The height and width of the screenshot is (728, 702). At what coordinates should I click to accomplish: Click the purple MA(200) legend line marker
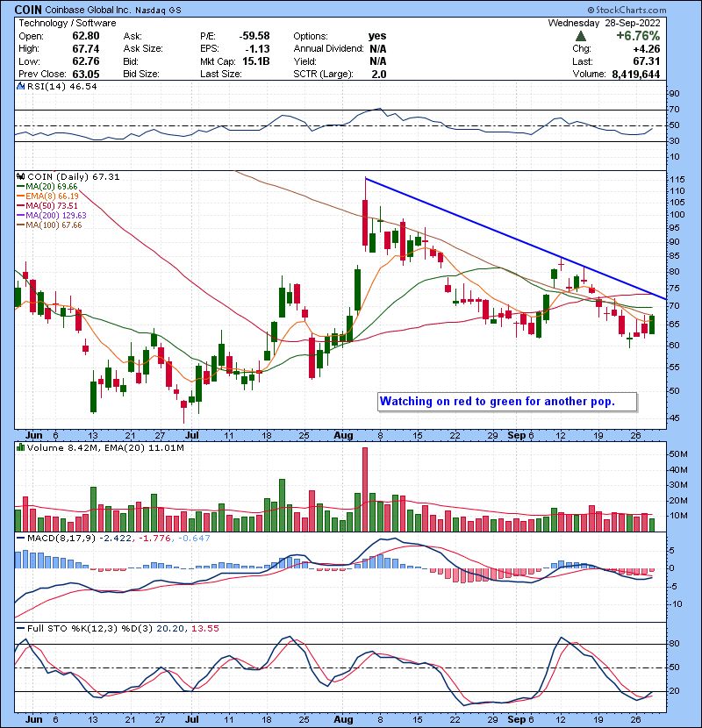click(20, 216)
